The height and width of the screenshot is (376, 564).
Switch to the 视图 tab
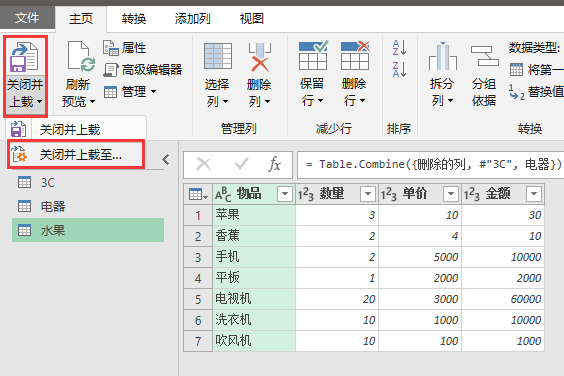click(x=252, y=18)
